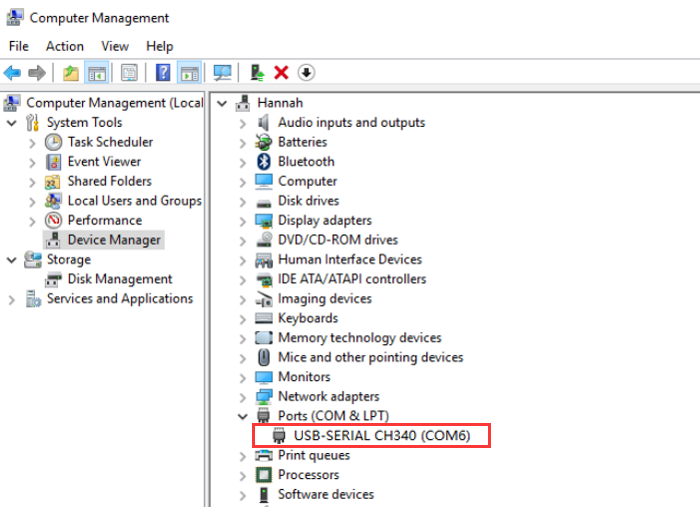This screenshot has height=507, width=700.
Task: Open the View menu
Action: 115,46
